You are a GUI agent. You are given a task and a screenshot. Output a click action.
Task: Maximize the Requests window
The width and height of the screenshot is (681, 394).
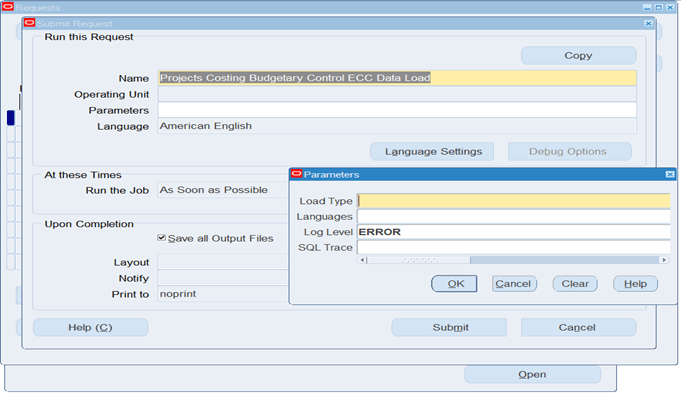[658, 7]
